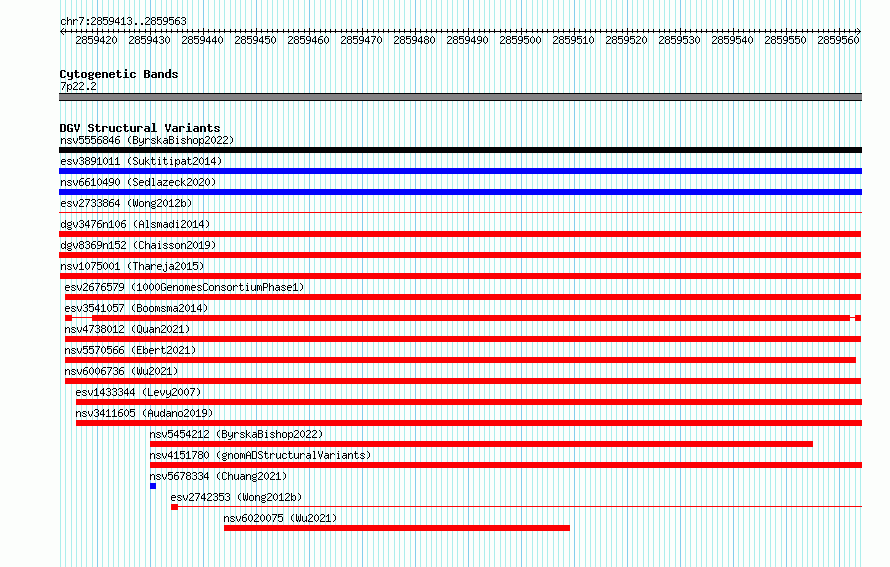Click ruler position label 2859500

click(520, 40)
